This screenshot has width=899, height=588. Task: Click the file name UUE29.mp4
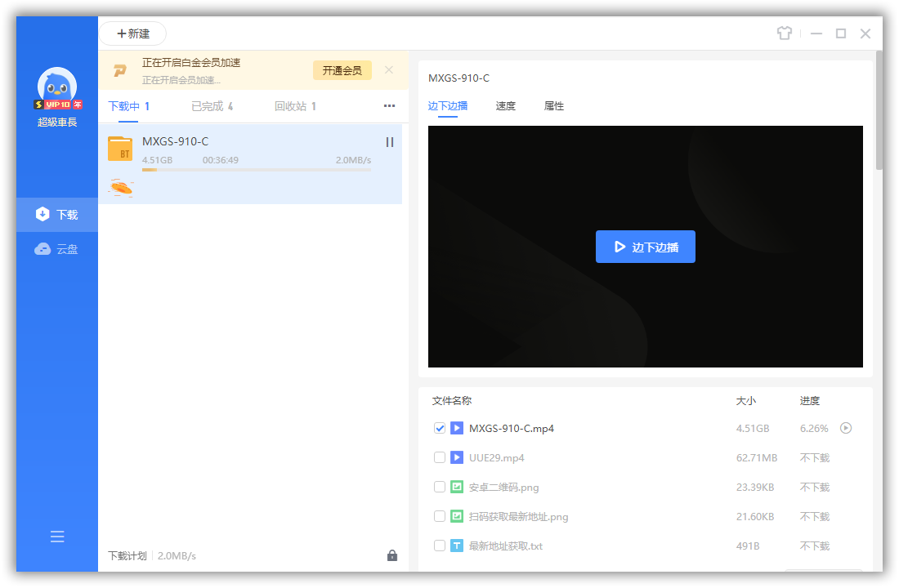(497, 457)
